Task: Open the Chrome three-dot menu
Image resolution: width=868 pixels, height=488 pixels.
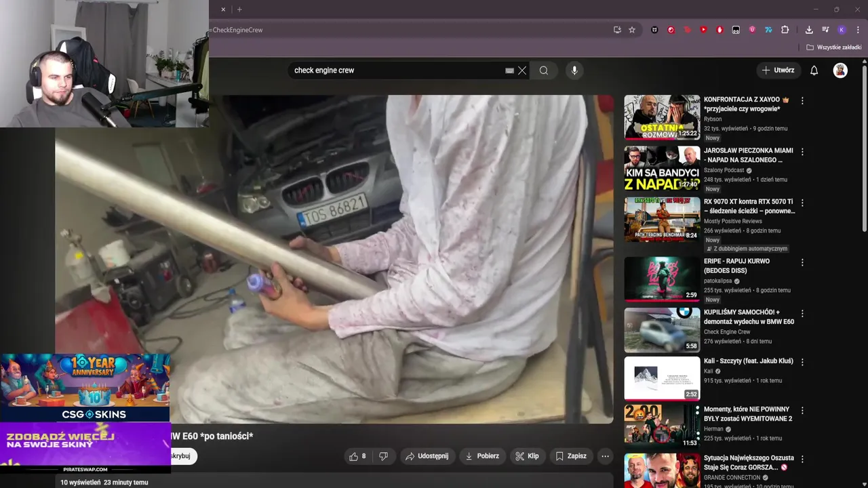Action: (858, 30)
